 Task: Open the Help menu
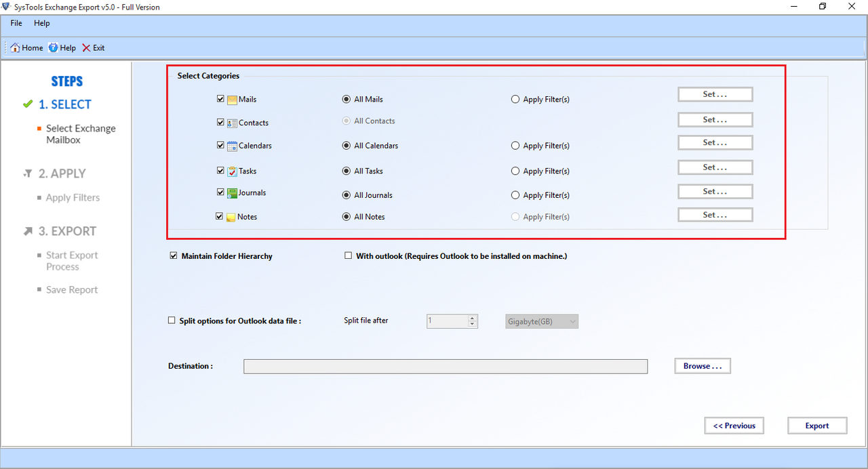42,23
